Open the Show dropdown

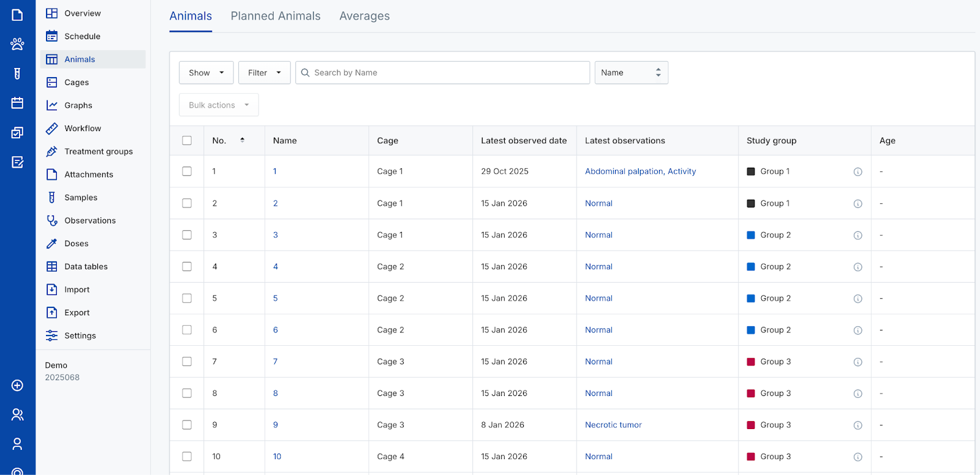coord(206,73)
